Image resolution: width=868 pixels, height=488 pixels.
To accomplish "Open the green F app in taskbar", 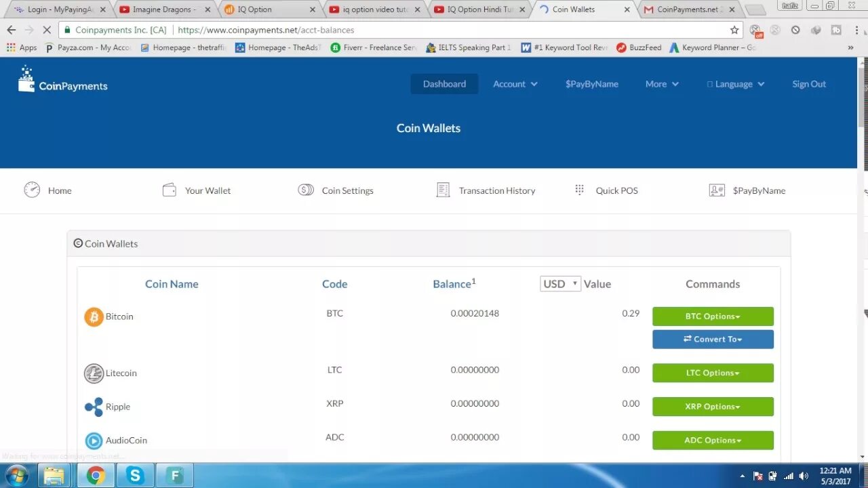I will coord(175,475).
